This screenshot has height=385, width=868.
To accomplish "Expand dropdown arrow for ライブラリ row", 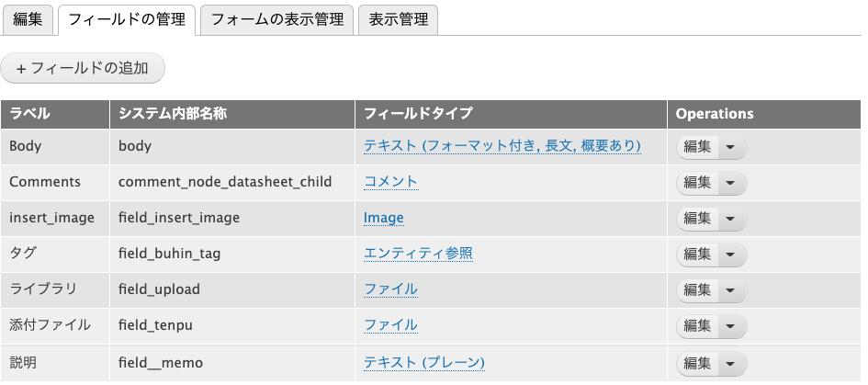I will 731,289.
